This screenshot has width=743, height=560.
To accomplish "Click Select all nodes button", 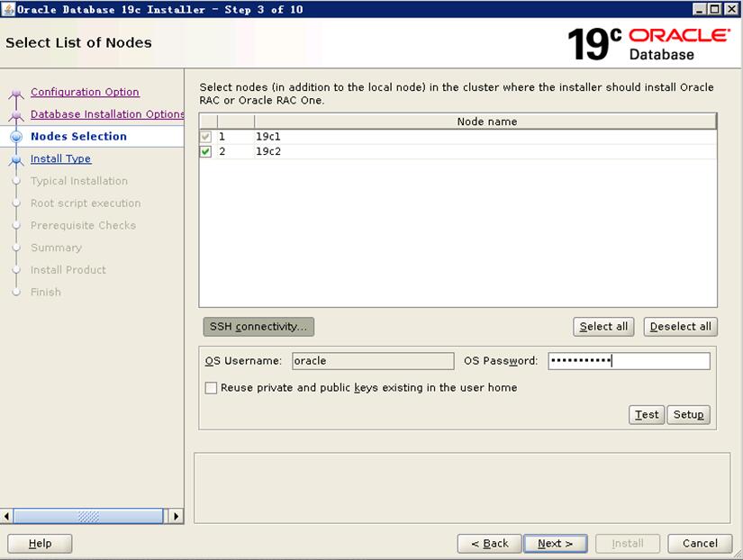I will (603, 327).
